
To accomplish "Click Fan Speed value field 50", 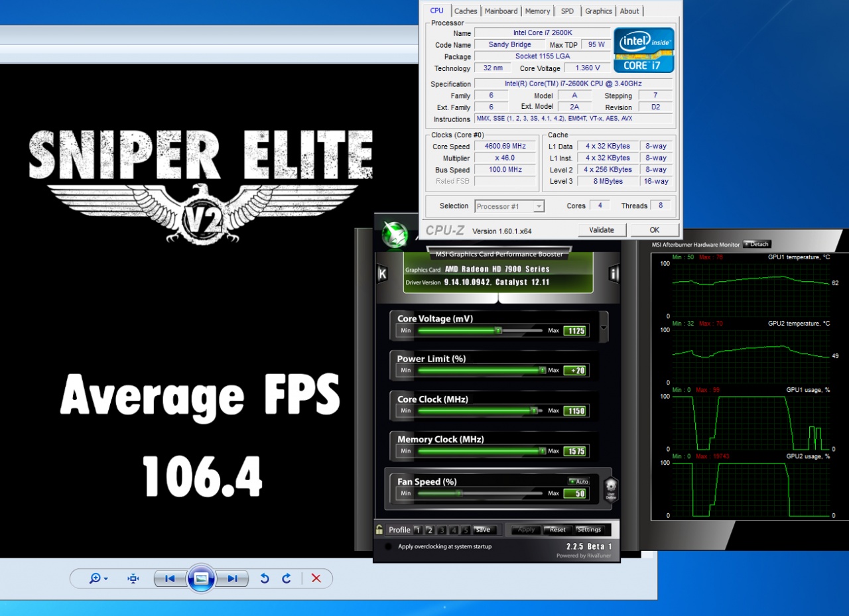I will (x=575, y=494).
